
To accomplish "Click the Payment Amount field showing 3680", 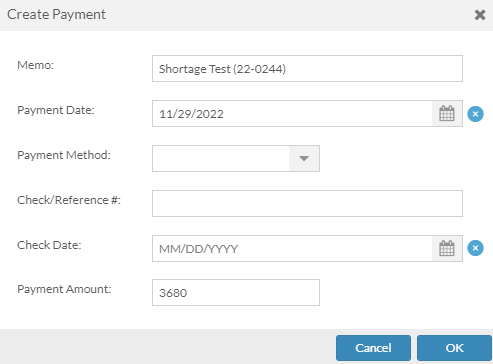I will pyautogui.click(x=236, y=293).
